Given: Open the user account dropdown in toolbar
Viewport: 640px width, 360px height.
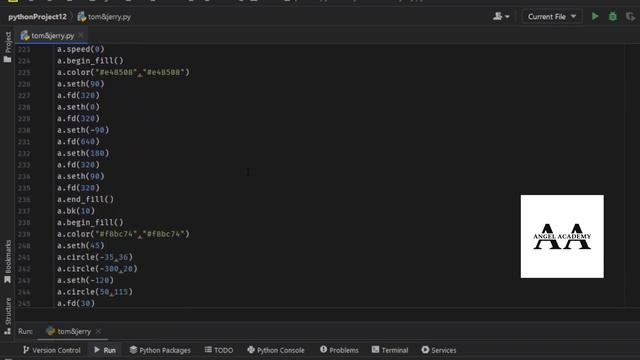Looking at the screenshot, I should (x=501, y=17).
